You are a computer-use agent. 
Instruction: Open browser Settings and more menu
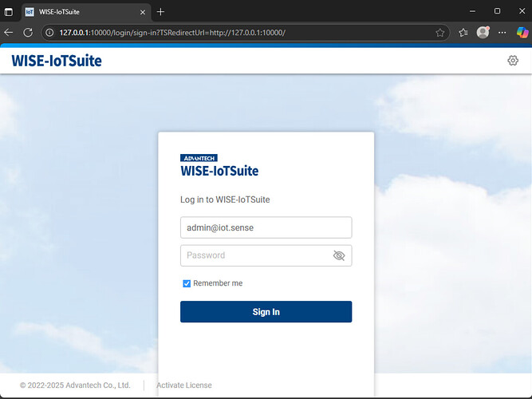pyautogui.click(x=502, y=33)
